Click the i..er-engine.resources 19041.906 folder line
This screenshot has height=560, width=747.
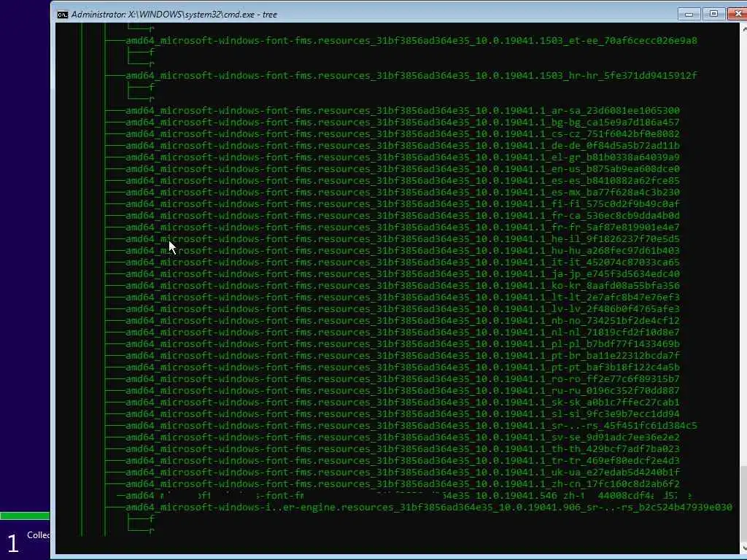pyautogui.click(x=429, y=507)
